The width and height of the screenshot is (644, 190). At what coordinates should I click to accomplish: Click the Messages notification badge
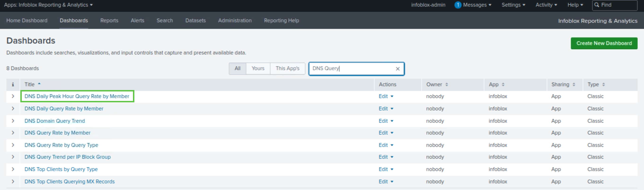458,5
